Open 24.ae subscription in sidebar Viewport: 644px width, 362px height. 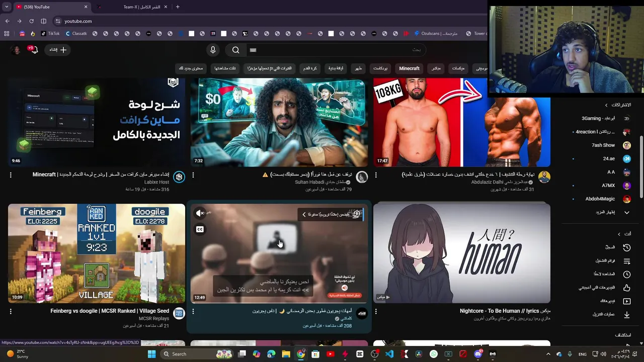coord(606,158)
